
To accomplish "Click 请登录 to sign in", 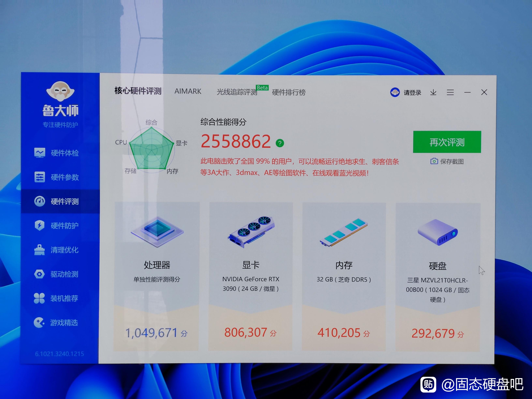I will coord(412,93).
